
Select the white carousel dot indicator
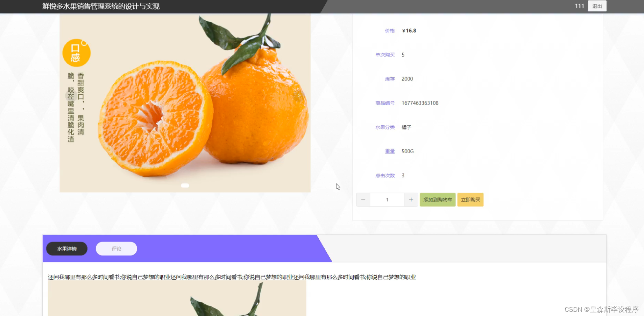click(185, 185)
